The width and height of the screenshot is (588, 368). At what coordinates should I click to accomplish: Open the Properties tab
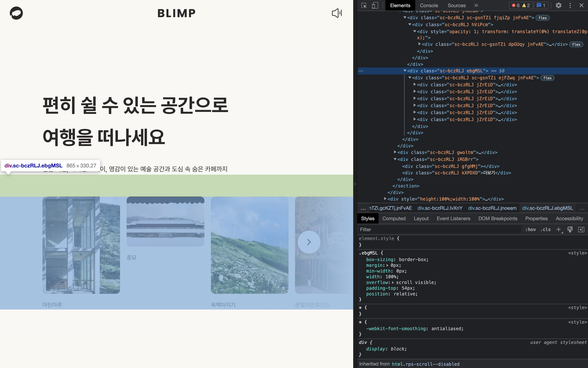click(536, 219)
